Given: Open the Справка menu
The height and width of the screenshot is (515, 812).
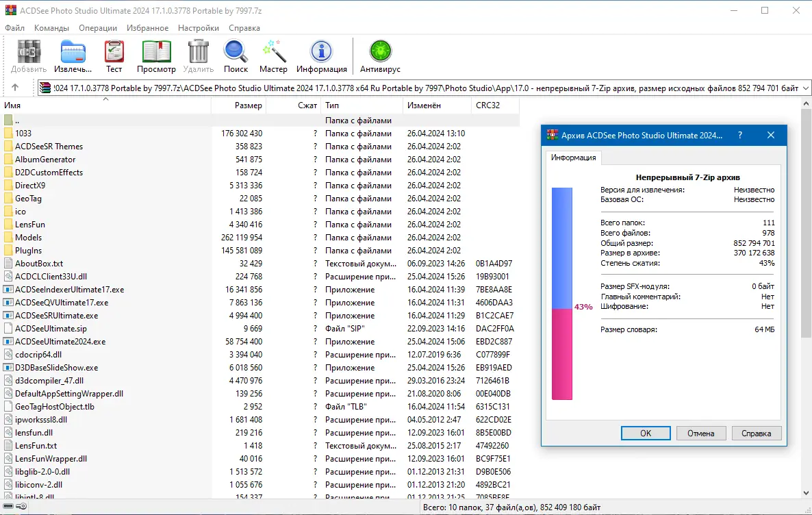Looking at the screenshot, I should click(x=244, y=28).
